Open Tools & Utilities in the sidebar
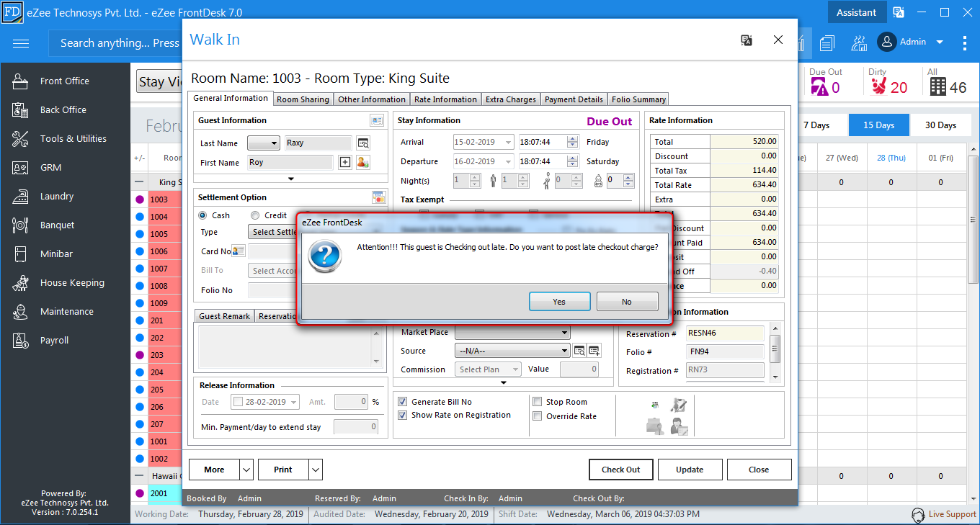The width and height of the screenshot is (980, 525). [x=73, y=139]
